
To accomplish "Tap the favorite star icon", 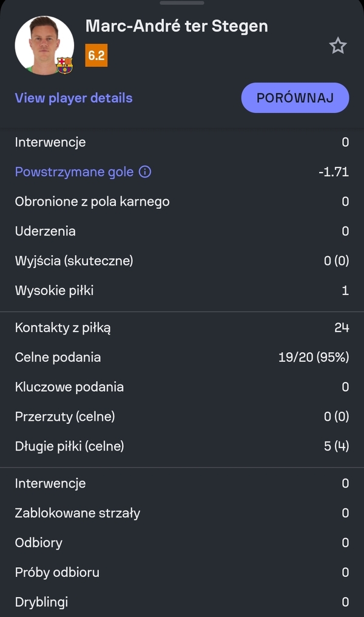I will point(338,46).
